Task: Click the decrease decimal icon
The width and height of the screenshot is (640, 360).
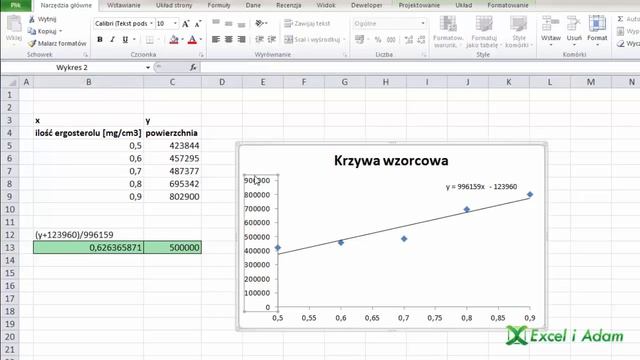Action: pyautogui.click(x=421, y=40)
